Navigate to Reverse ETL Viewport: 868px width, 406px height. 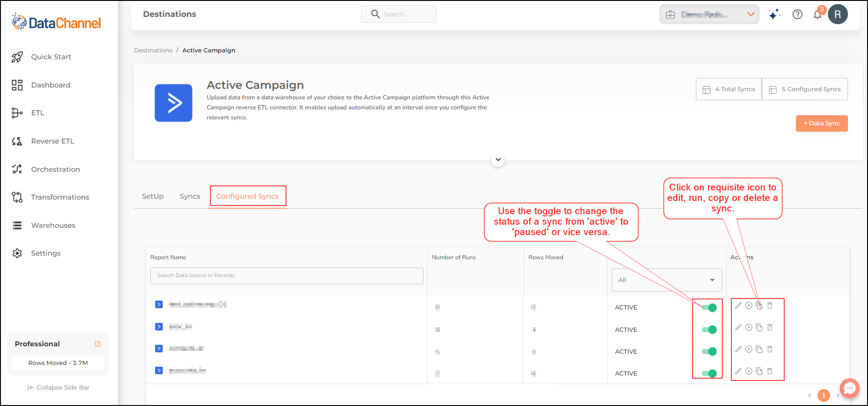52,141
